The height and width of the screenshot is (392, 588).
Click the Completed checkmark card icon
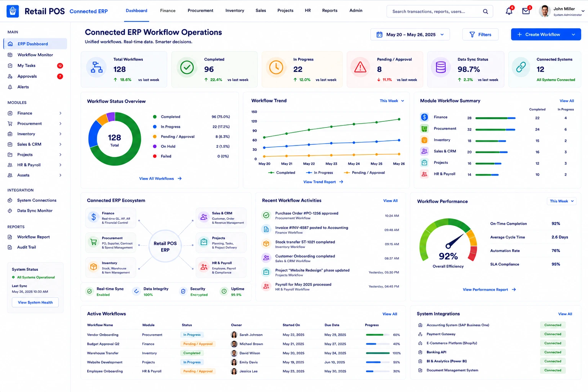tap(187, 67)
